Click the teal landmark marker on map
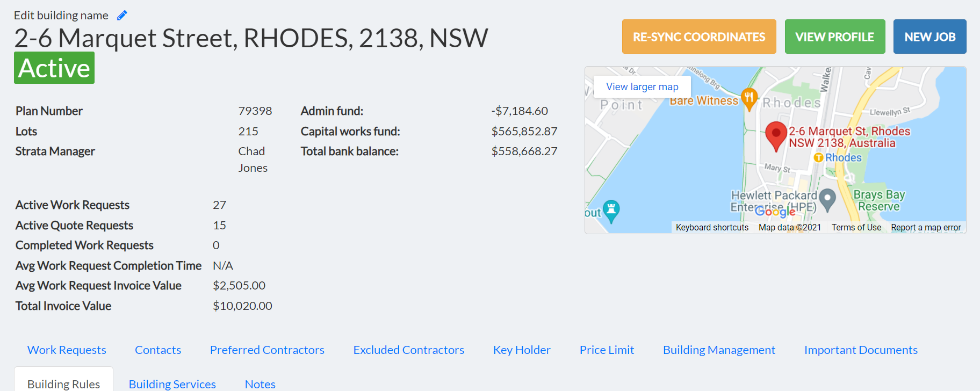Viewport: 980px width, 391px height. pyautogui.click(x=611, y=212)
